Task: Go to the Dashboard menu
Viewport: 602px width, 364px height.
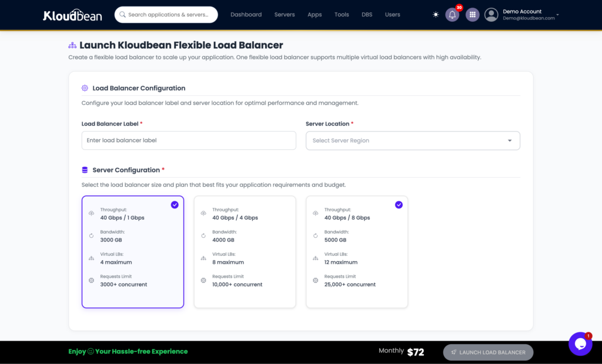Action: 246,15
